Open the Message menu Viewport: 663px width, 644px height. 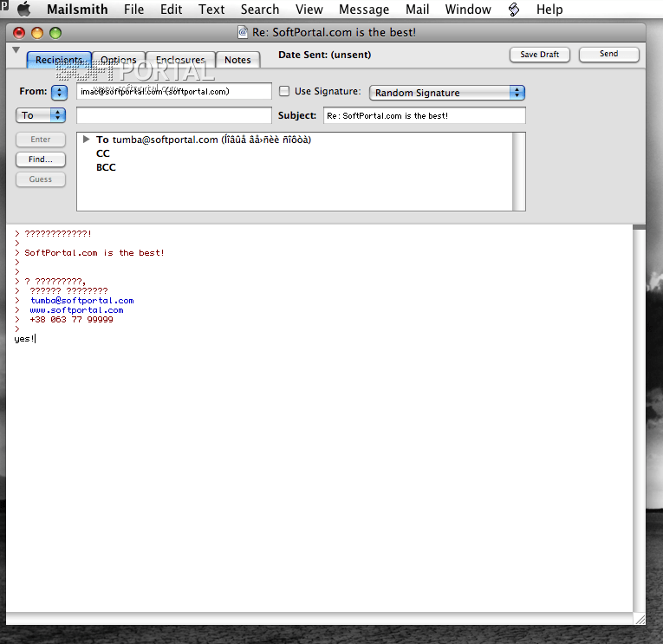tap(364, 10)
